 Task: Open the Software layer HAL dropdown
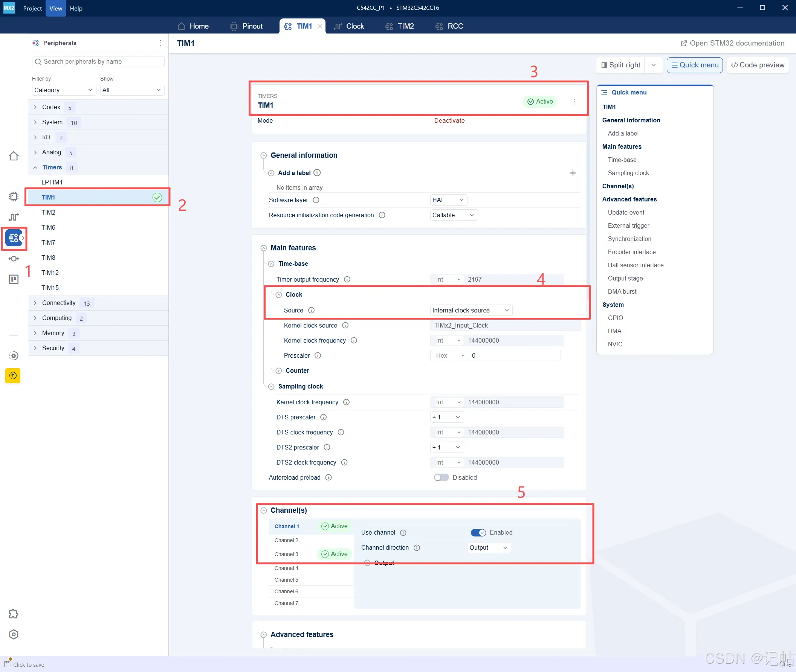(448, 200)
